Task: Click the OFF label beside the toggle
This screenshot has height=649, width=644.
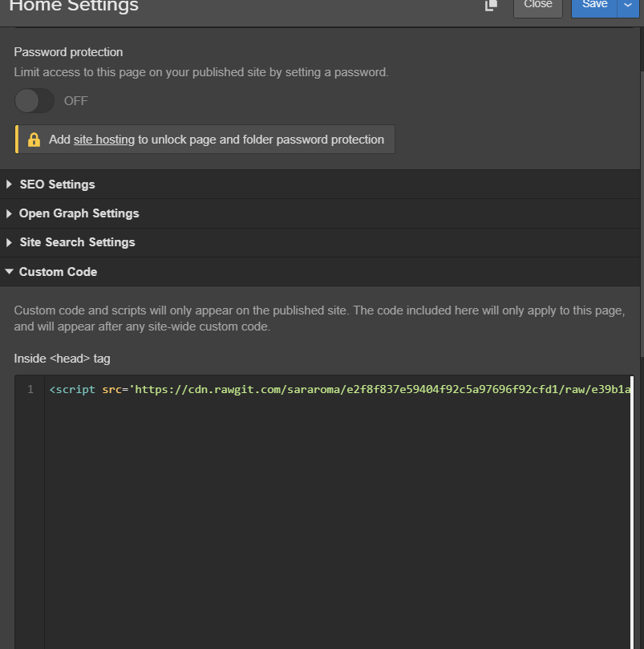Action: coord(75,101)
